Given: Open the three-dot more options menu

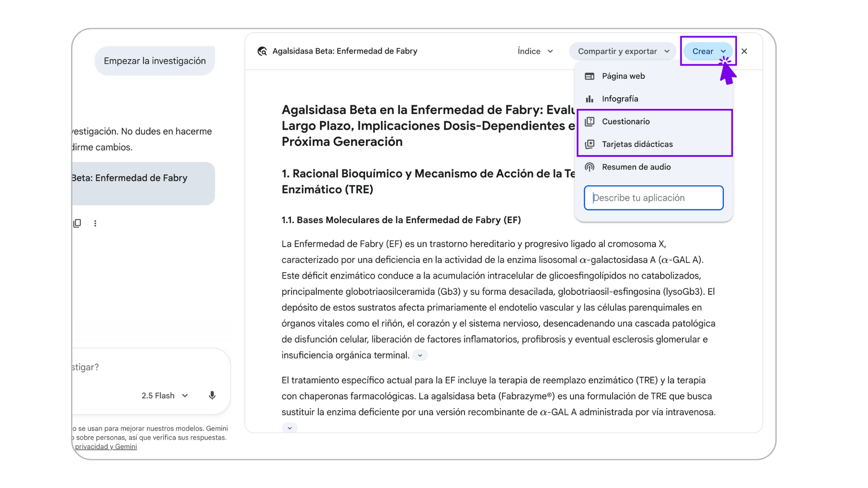Looking at the screenshot, I should (95, 223).
